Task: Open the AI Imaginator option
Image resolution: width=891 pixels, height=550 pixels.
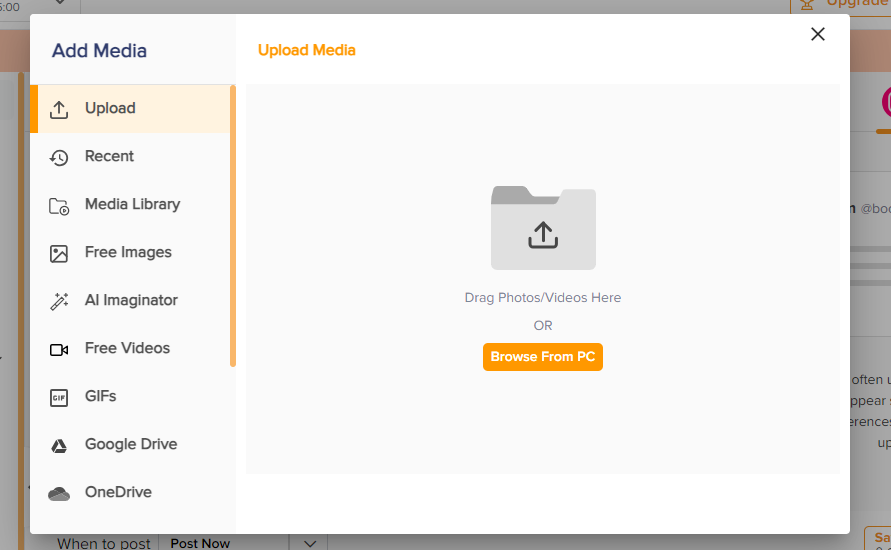Action: 131,300
